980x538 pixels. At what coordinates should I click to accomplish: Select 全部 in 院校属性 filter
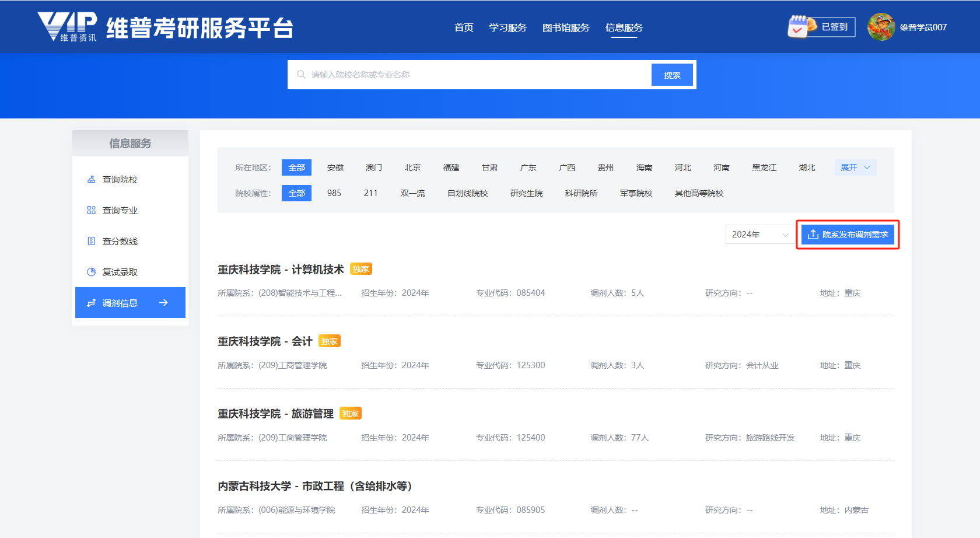(x=296, y=193)
